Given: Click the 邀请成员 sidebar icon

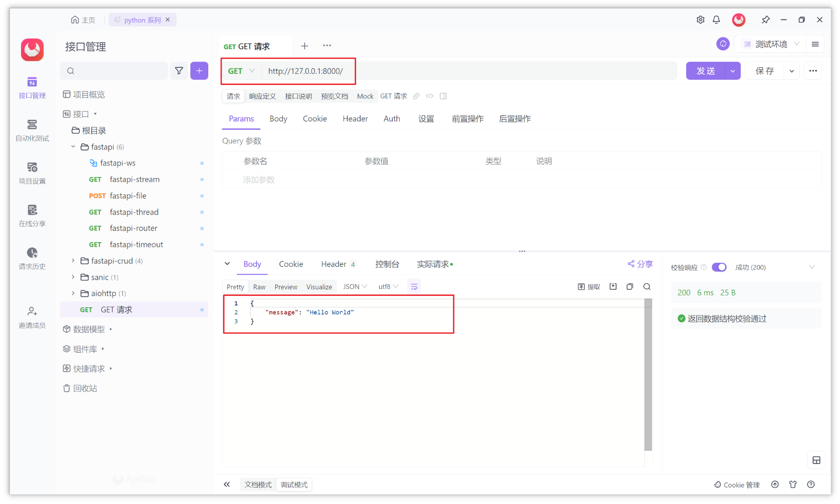Looking at the screenshot, I should coord(32,317).
